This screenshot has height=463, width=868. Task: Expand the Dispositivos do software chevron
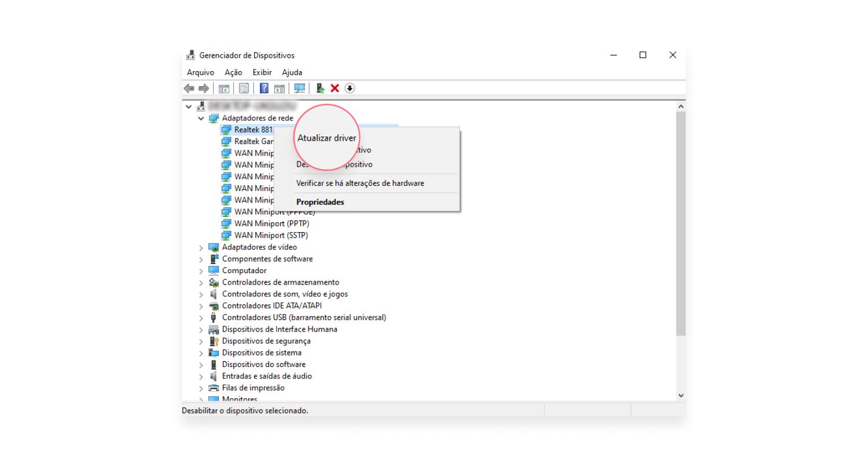pyautogui.click(x=201, y=365)
